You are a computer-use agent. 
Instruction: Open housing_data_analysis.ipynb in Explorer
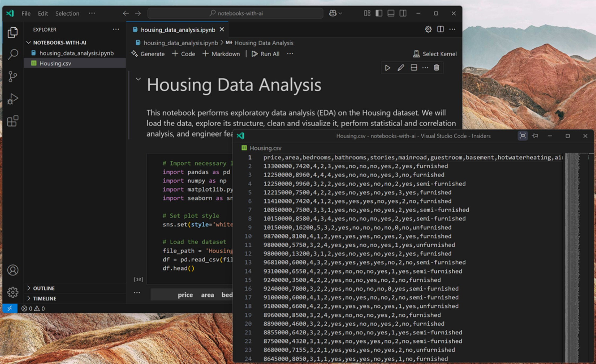point(75,53)
